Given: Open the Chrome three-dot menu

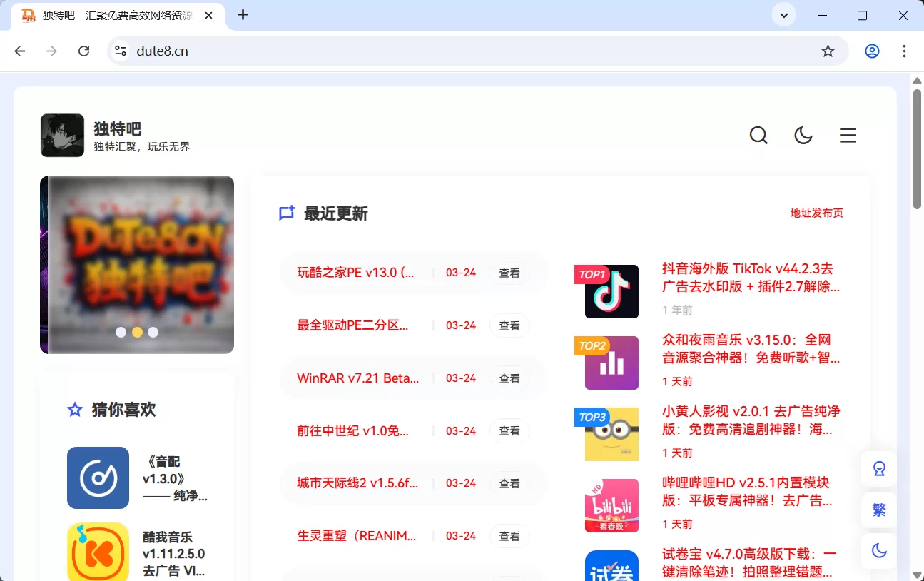Looking at the screenshot, I should pyautogui.click(x=904, y=51).
